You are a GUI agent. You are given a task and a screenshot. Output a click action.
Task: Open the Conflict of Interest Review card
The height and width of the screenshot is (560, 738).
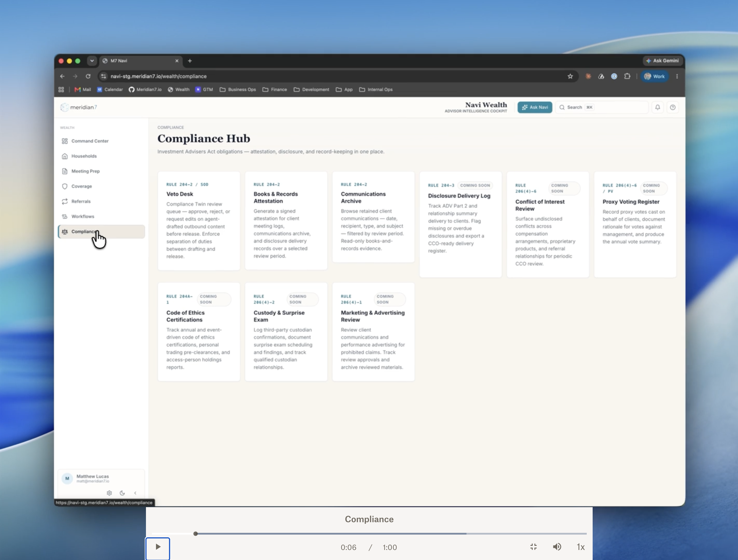pos(548,224)
